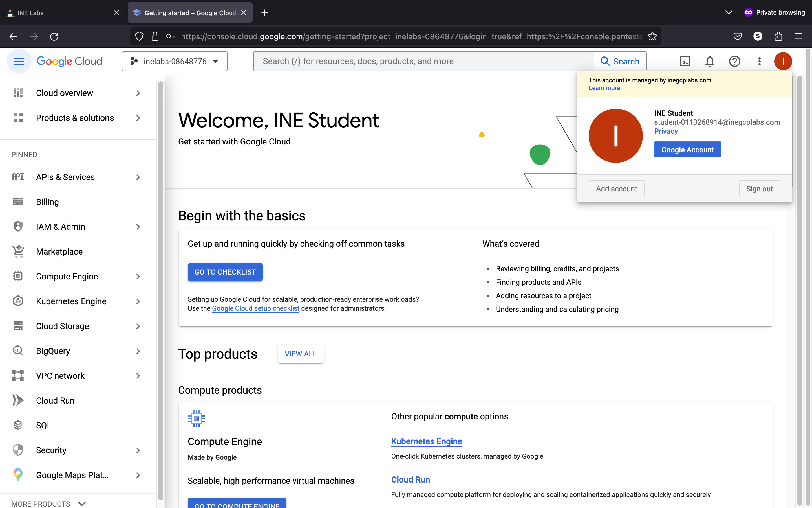Click the Kubernetes Engine hexagon icon
The image size is (812, 508).
(x=18, y=301)
